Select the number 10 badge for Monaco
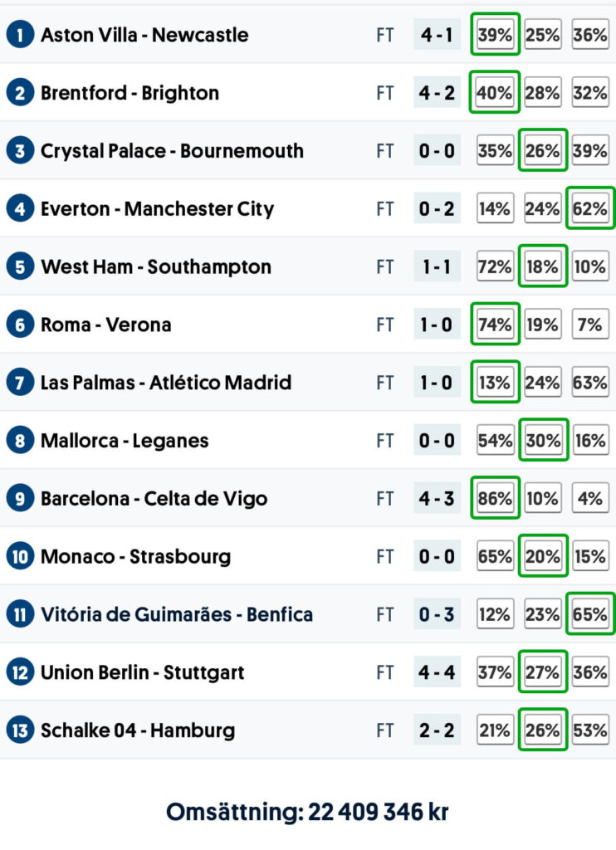The width and height of the screenshot is (616, 850). (x=18, y=556)
